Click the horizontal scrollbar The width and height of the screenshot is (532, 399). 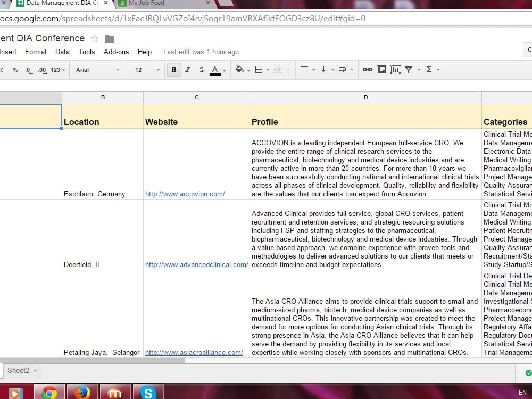coord(92,360)
